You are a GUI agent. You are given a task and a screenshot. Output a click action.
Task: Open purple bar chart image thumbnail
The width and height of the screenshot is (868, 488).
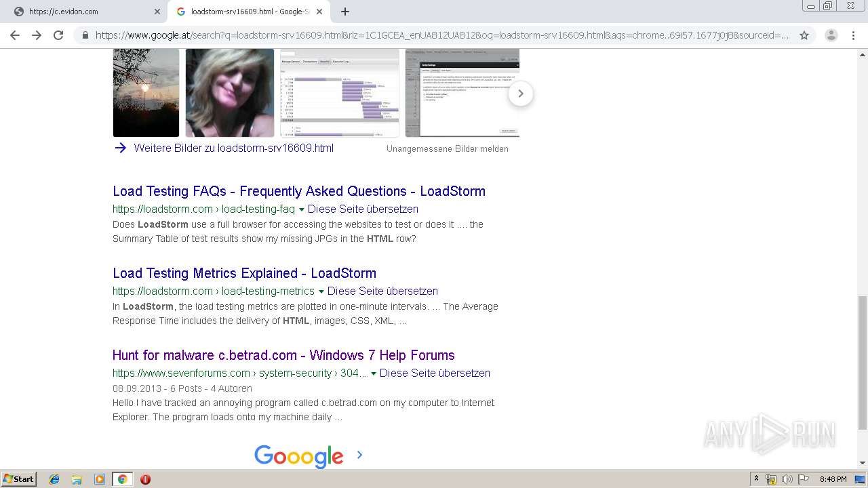(340, 93)
